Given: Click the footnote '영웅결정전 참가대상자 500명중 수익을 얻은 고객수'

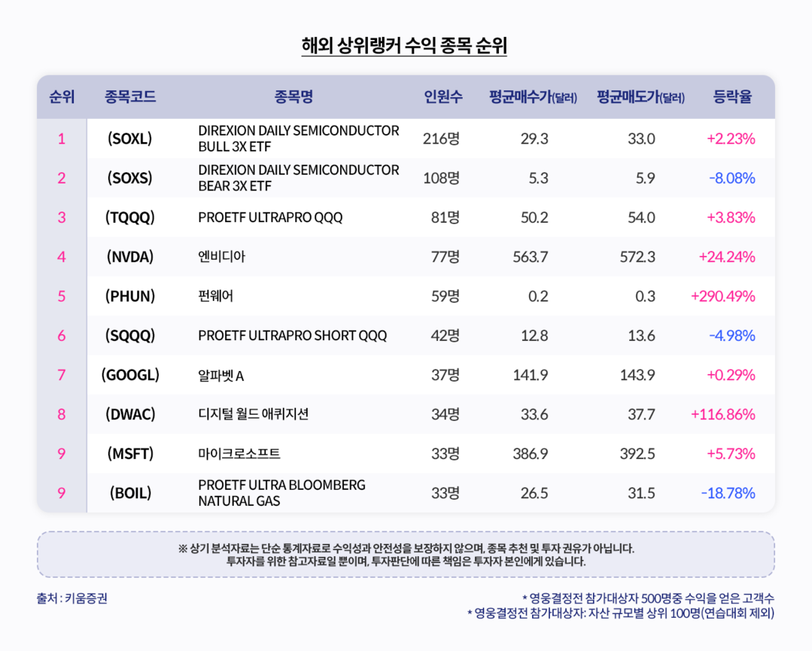Looking at the screenshot, I should coord(649,598).
